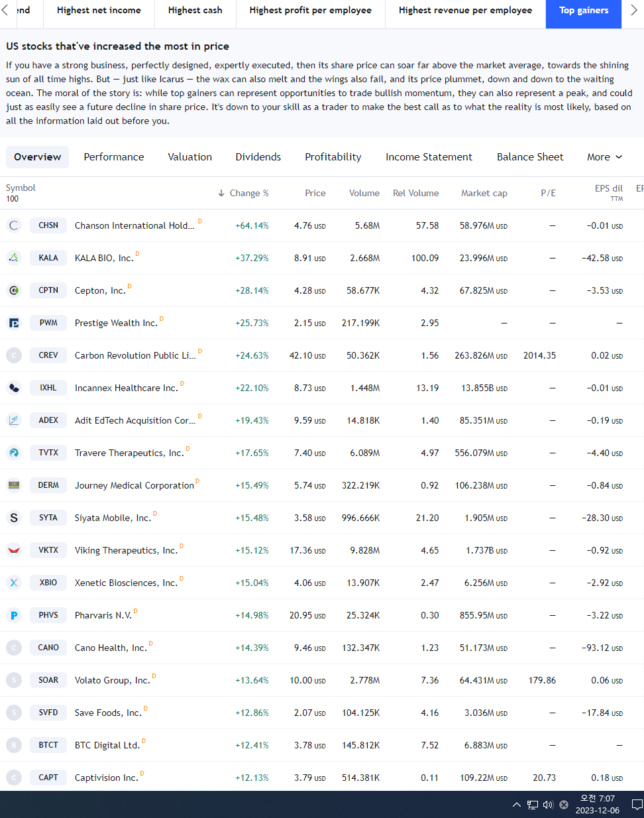Select the Income Statement tab
644x818 pixels.
coord(429,157)
